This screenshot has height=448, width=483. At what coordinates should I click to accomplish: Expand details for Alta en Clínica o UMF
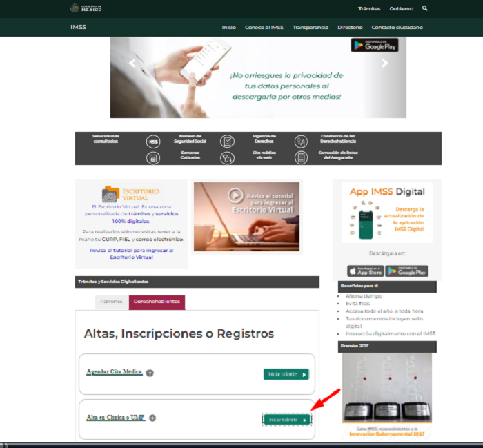point(152,418)
